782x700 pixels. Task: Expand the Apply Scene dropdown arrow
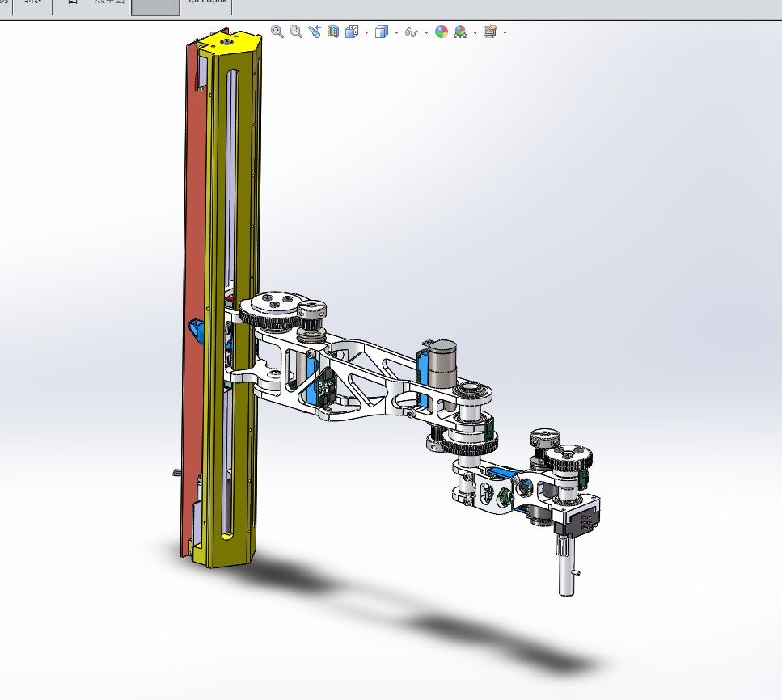click(475, 33)
